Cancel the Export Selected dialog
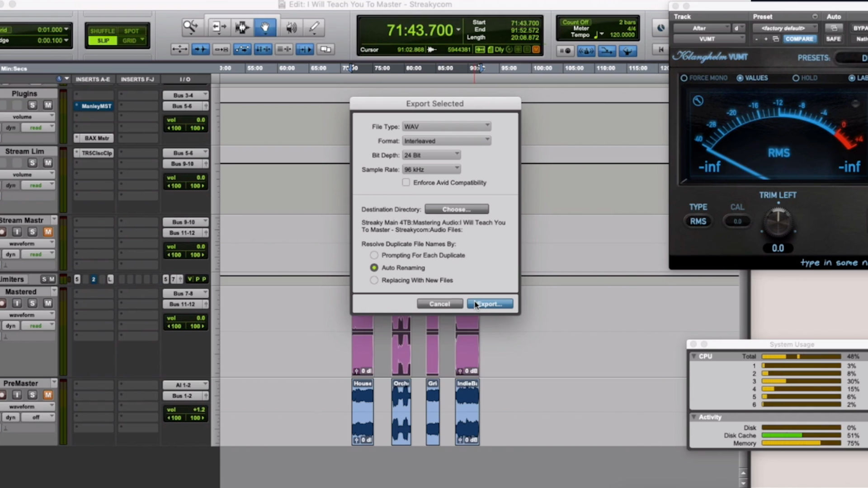The image size is (868, 488). 440,304
